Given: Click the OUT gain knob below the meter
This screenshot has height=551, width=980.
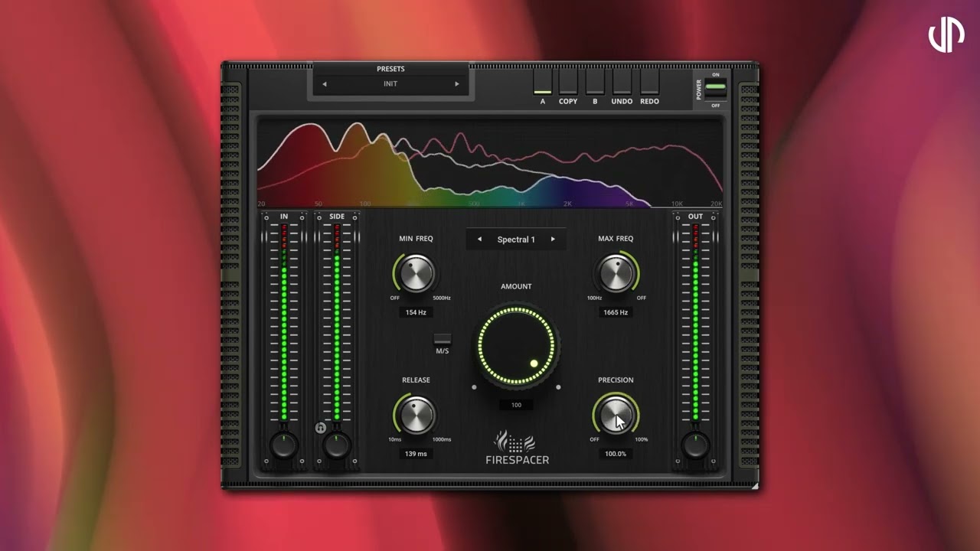Looking at the screenshot, I should coord(695,445).
